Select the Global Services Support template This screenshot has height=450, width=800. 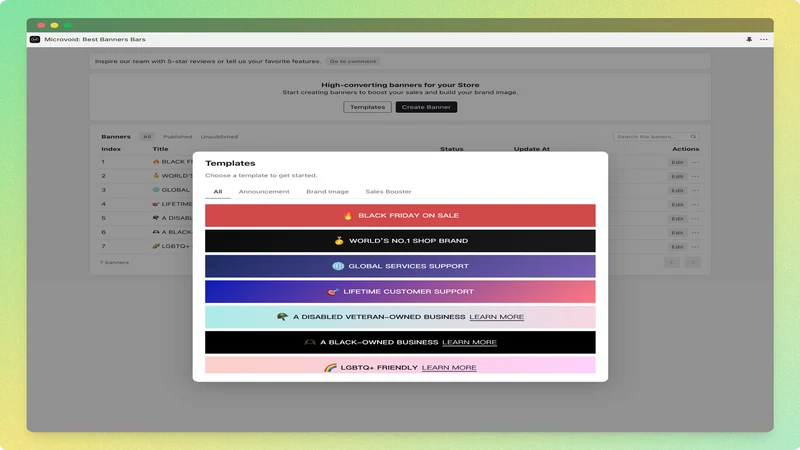pyautogui.click(x=400, y=266)
